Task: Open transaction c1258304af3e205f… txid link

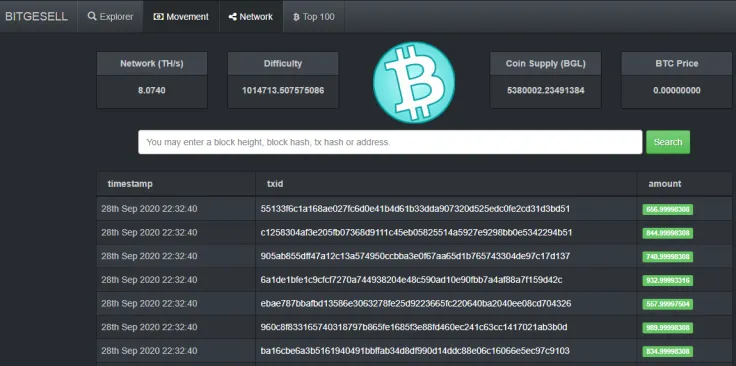Action: (416, 233)
